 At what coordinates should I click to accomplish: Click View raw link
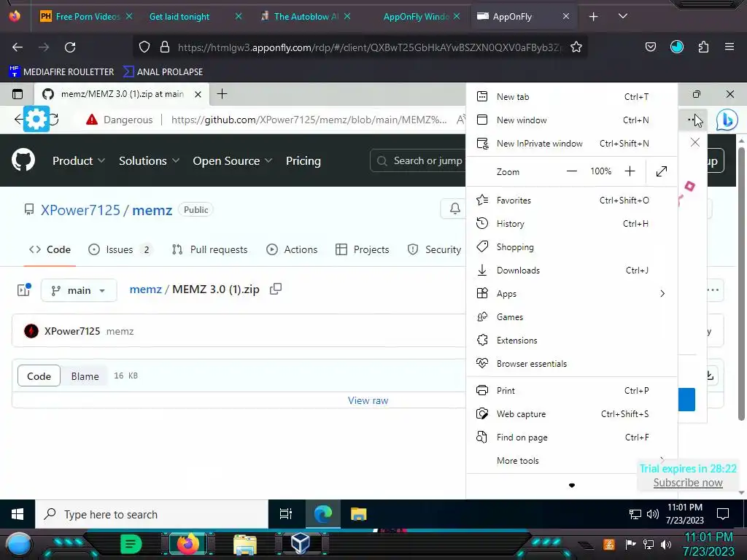368,401
